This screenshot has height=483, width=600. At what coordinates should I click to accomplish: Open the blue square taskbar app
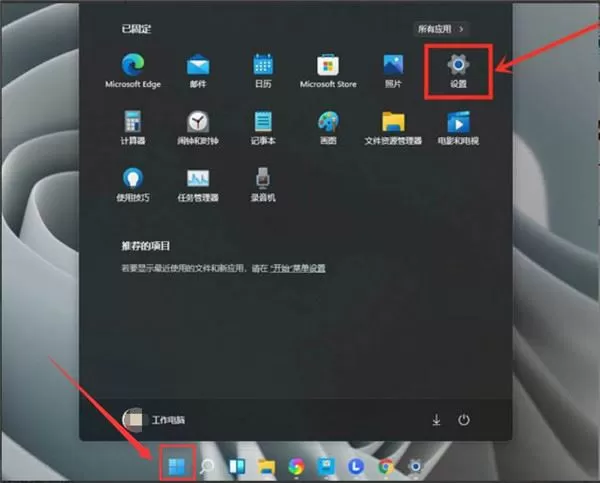pyautogui.click(x=326, y=466)
